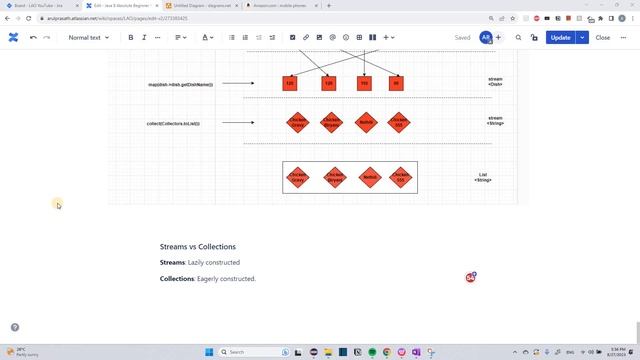Reload the current page

(29, 18)
